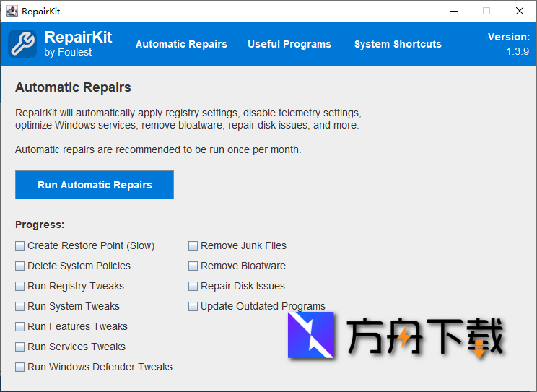Toggle the Create Restore Point (Slow) checkbox
Image resolution: width=537 pixels, height=392 pixels.
pyautogui.click(x=20, y=245)
